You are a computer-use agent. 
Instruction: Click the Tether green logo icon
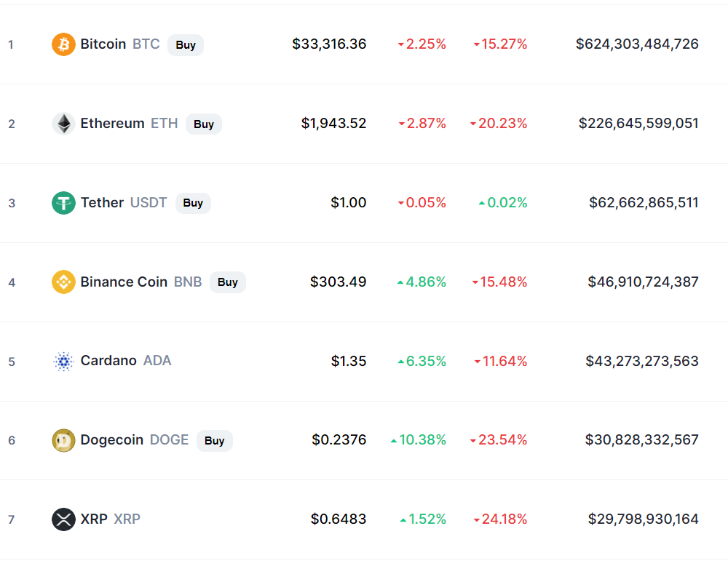[63, 203]
